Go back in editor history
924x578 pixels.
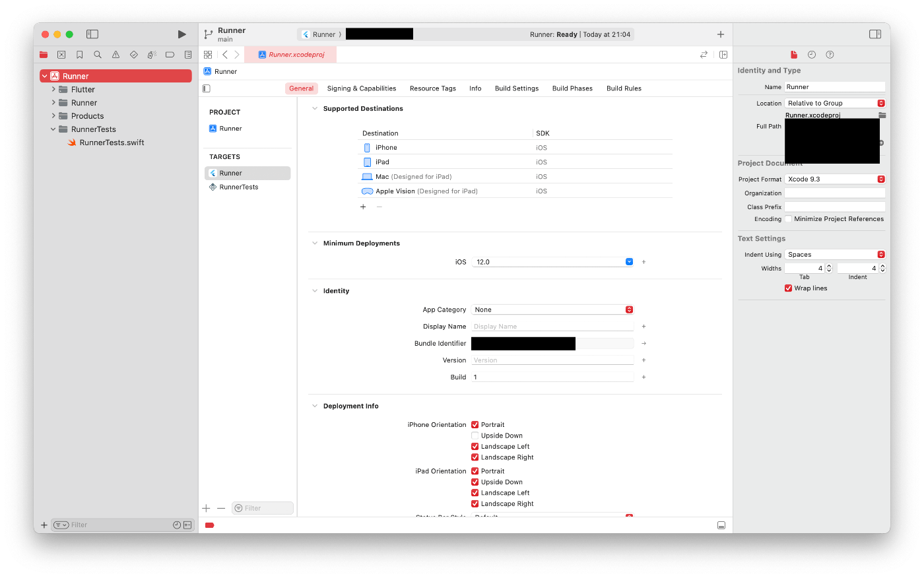225,55
